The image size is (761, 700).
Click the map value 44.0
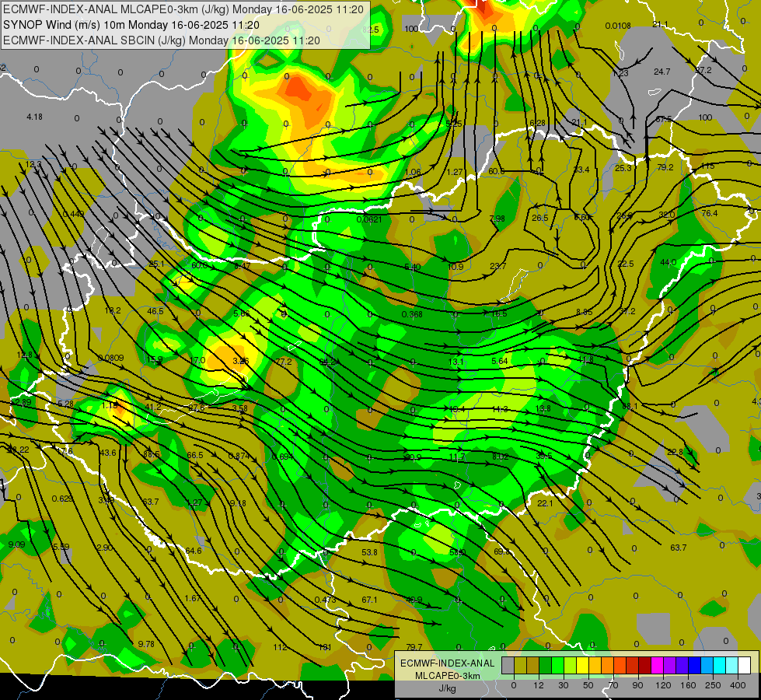click(x=668, y=262)
